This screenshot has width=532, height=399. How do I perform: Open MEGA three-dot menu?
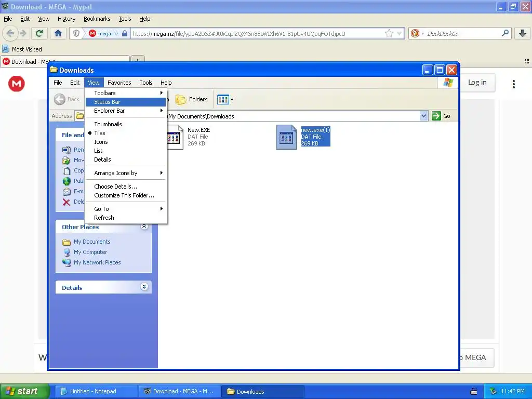[514, 84]
